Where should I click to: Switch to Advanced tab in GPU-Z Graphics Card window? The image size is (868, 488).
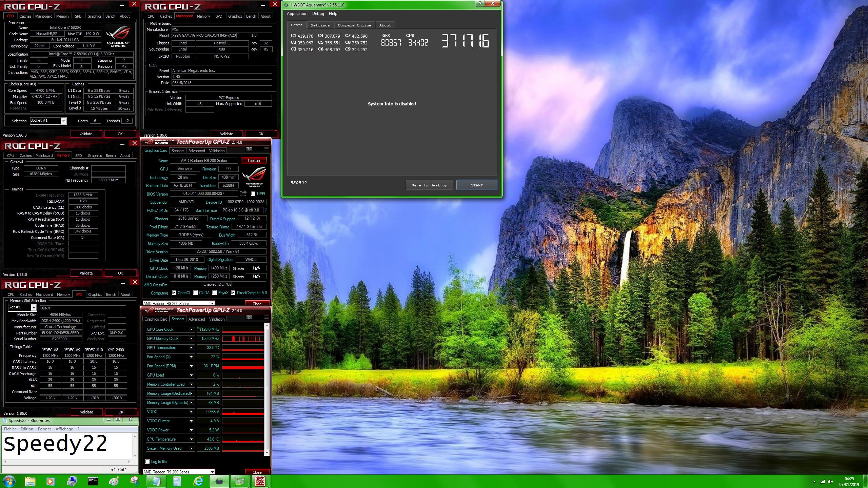pyautogui.click(x=197, y=151)
